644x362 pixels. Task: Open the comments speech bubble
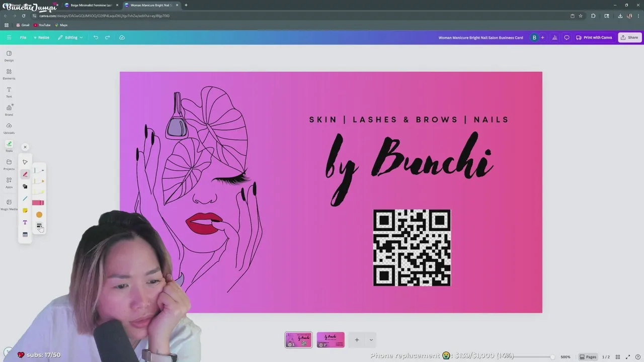(567, 37)
